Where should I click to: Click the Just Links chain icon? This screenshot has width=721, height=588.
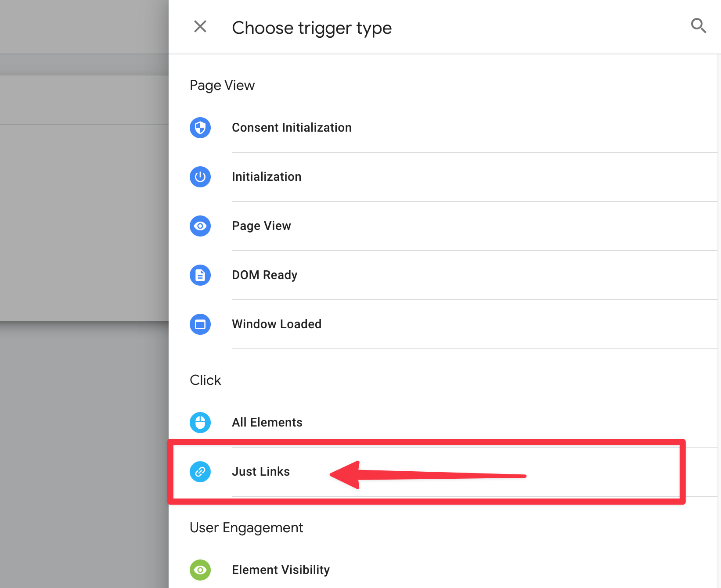pos(200,472)
